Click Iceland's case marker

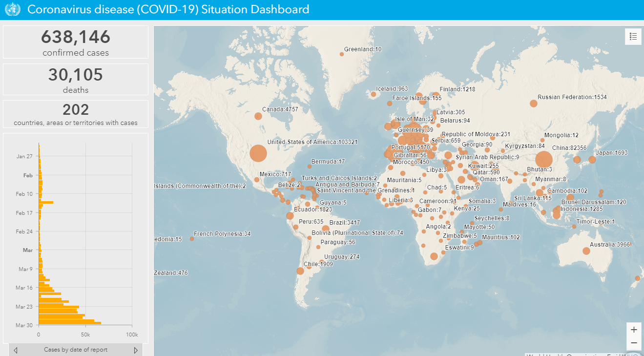(x=374, y=94)
